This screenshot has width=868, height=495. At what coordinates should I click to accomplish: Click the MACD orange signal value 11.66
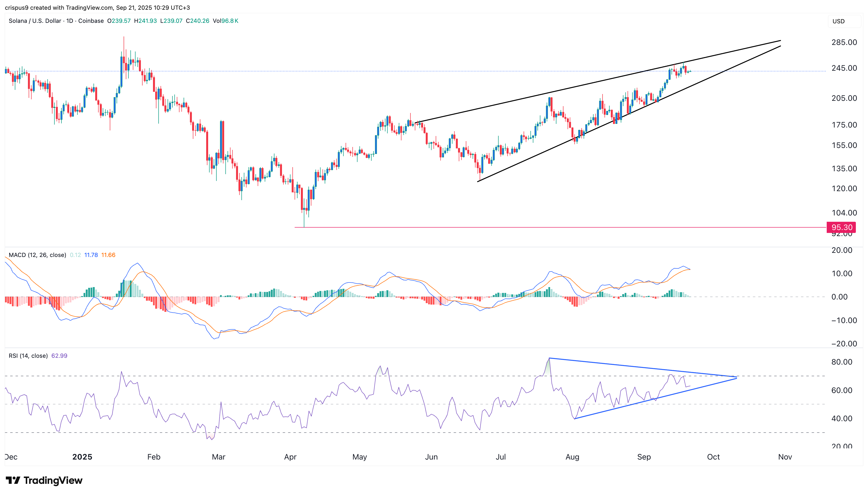point(108,255)
